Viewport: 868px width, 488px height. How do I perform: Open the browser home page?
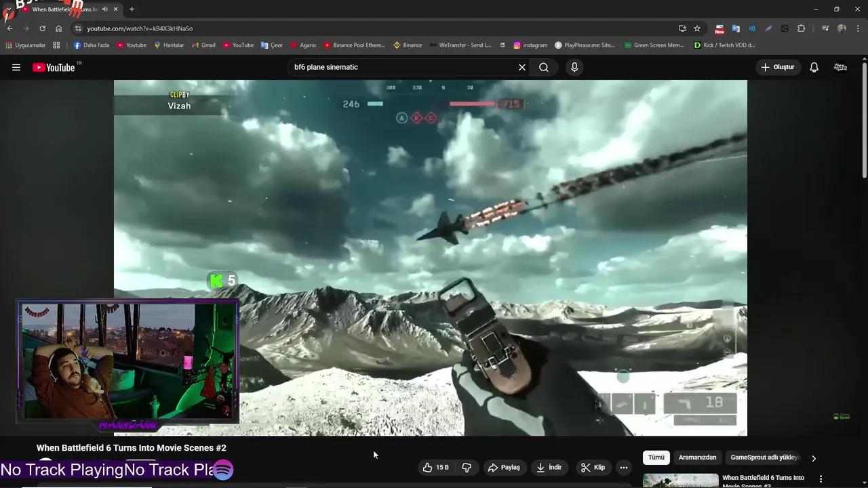coord(59,28)
